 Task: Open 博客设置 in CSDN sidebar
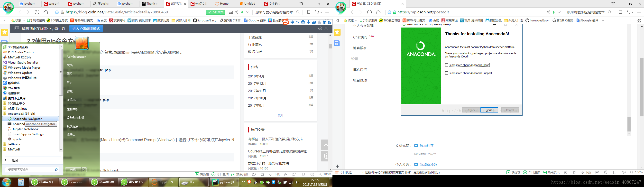pyautogui.click(x=360, y=70)
